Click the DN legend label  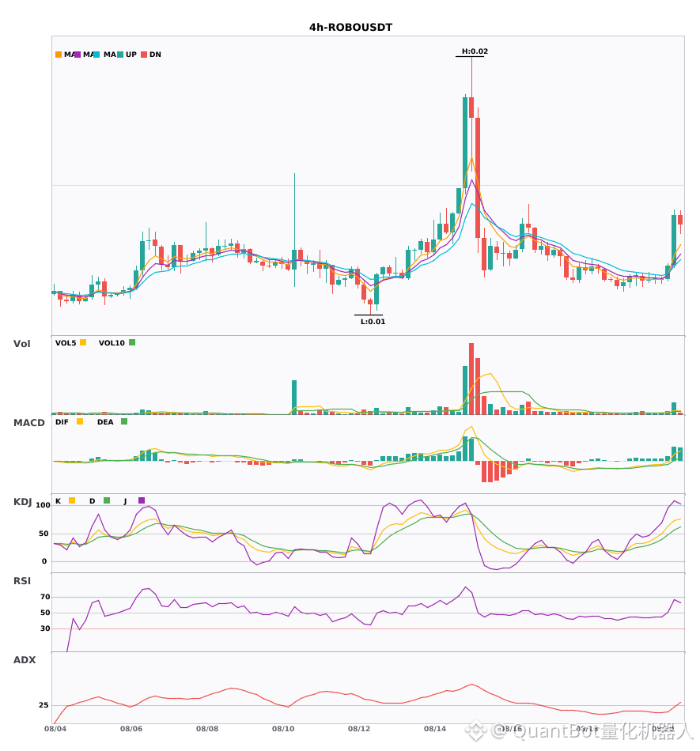point(155,55)
